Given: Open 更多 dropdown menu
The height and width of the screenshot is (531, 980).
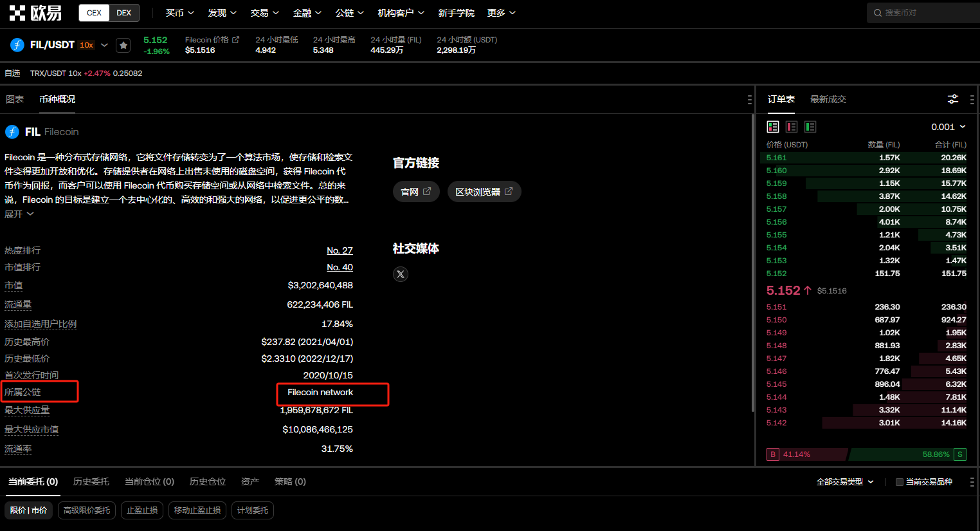Looking at the screenshot, I should coord(501,13).
